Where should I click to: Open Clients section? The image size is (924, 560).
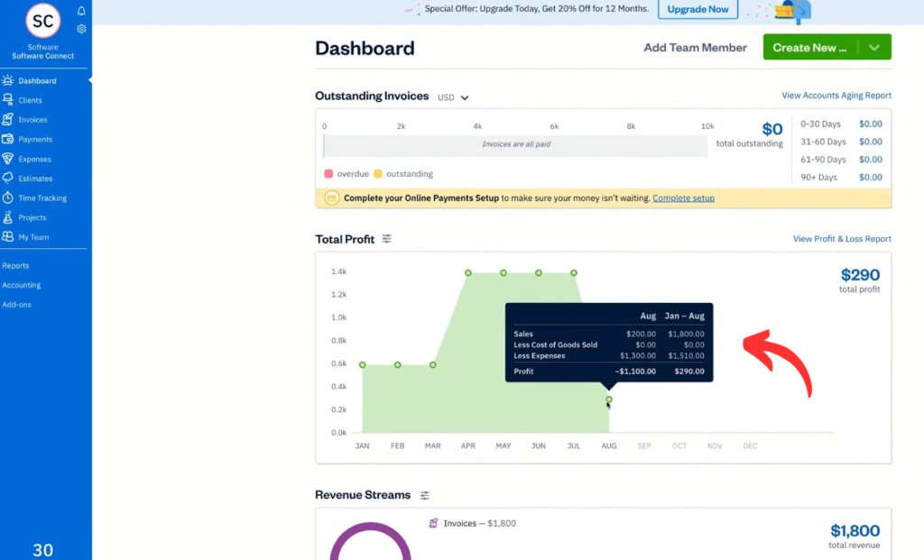click(x=30, y=100)
